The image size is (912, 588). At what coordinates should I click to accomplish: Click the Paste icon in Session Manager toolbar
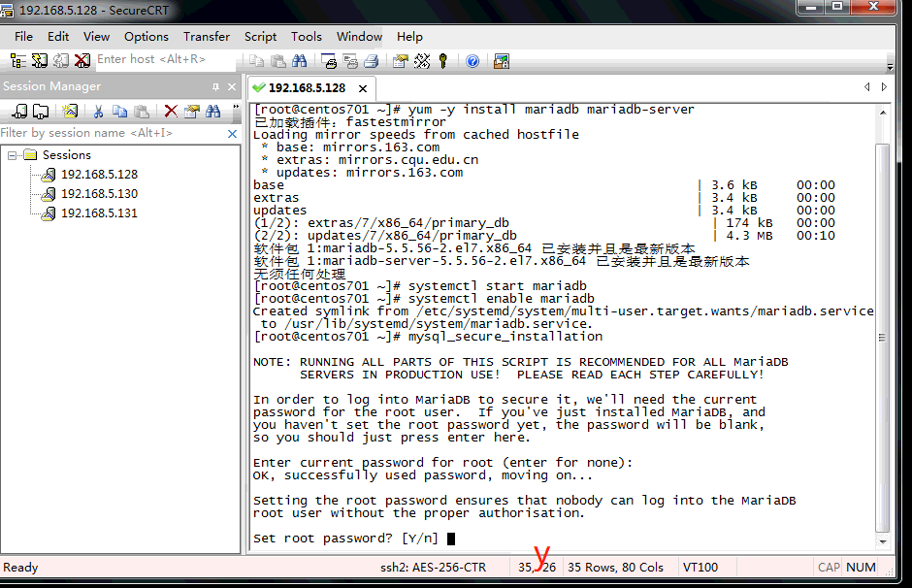142,111
